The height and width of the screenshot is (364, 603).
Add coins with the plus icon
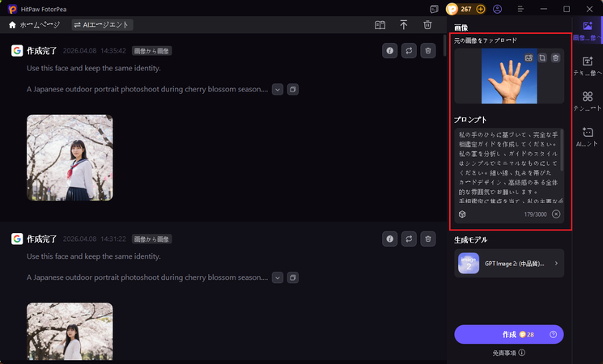(x=480, y=9)
